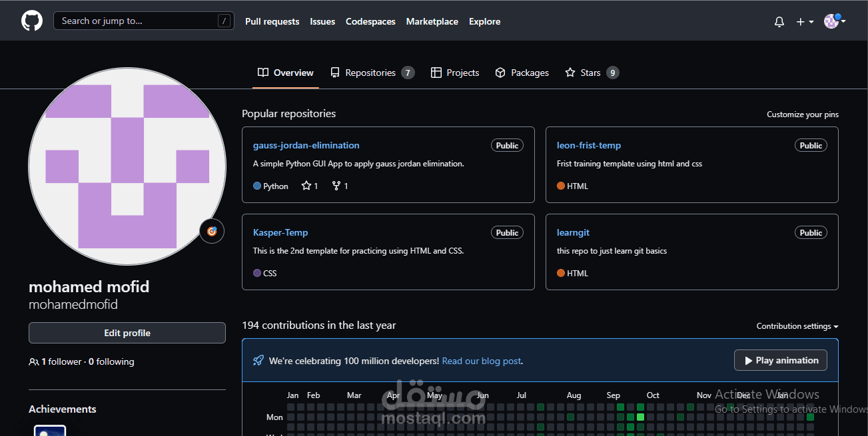Select the Overview tab
The height and width of the screenshot is (436, 868).
[x=286, y=73]
